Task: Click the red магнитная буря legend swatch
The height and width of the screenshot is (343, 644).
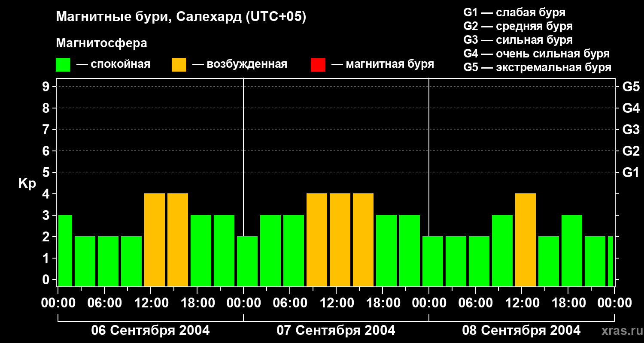Action: point(318,65)
